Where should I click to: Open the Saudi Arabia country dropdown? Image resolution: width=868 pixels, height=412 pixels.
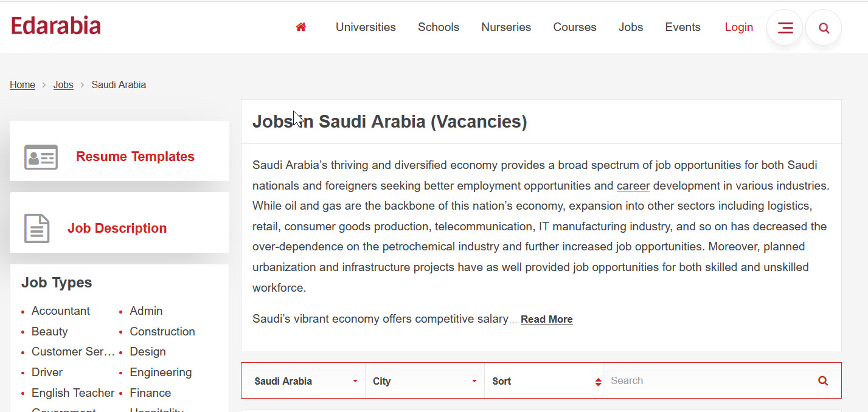305,381
